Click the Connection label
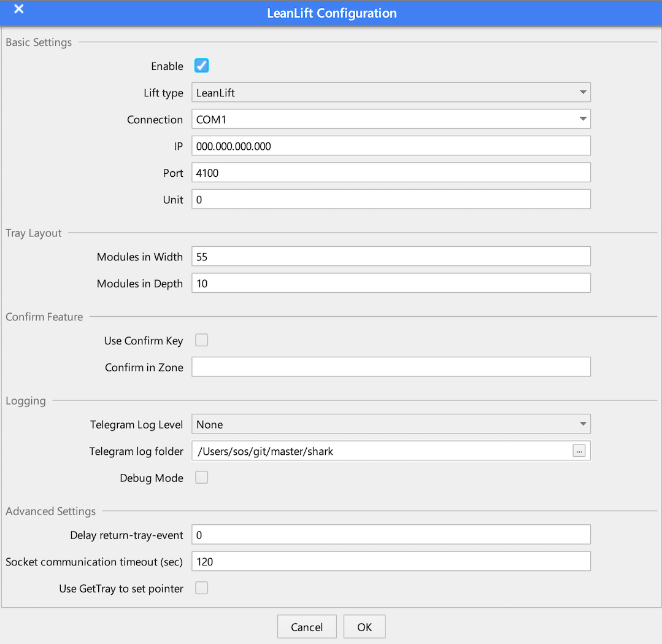The image size is (662, 644). 155,120
